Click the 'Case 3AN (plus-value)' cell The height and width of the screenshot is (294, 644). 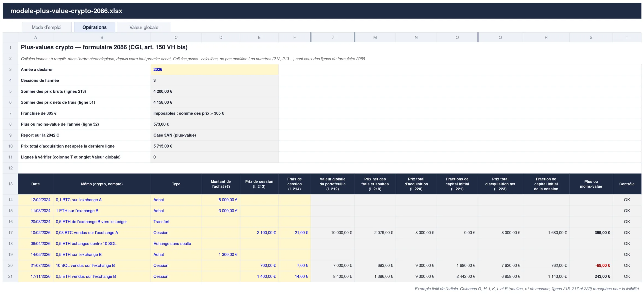pos(215,135)
